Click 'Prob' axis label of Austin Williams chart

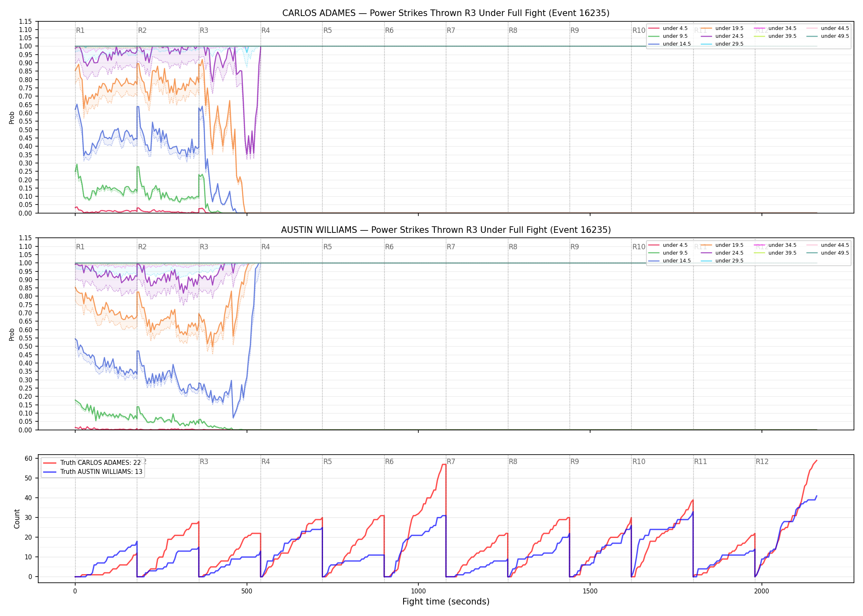tap(12, 334)
